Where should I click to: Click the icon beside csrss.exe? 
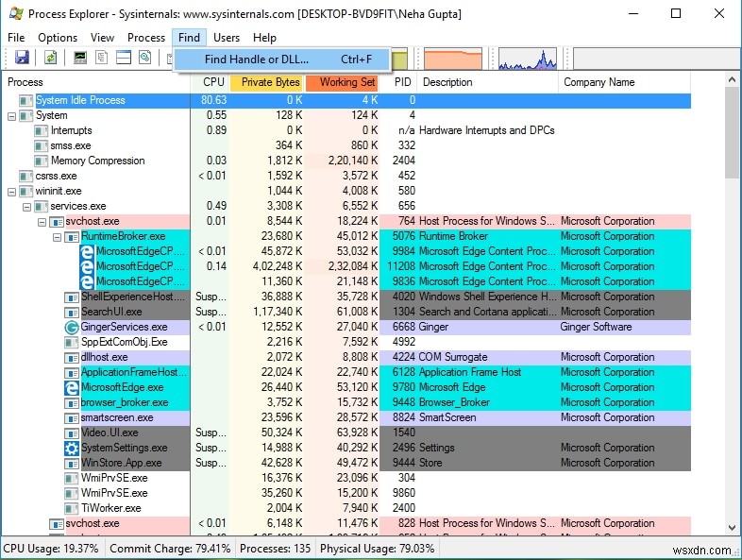click(25, 176)
